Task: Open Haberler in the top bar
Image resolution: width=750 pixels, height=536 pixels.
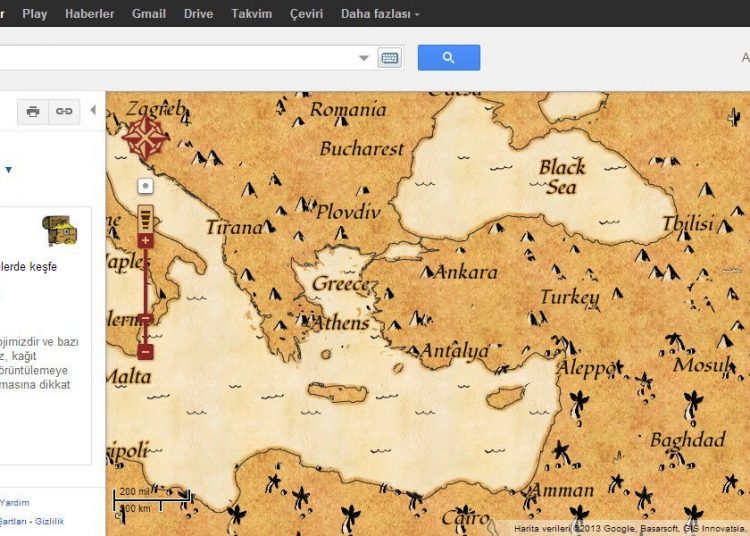Action: click(x=89, y=14)
